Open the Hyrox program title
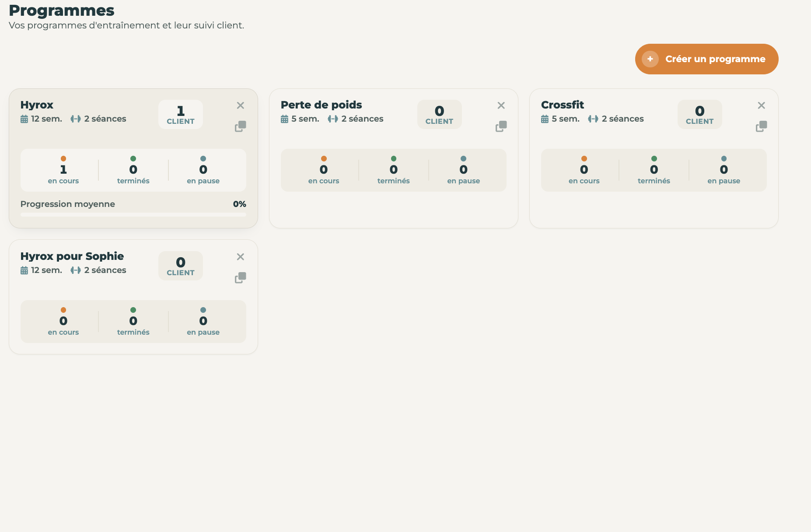The width and height of the screenshot is (811, 532). coord(37,105)
